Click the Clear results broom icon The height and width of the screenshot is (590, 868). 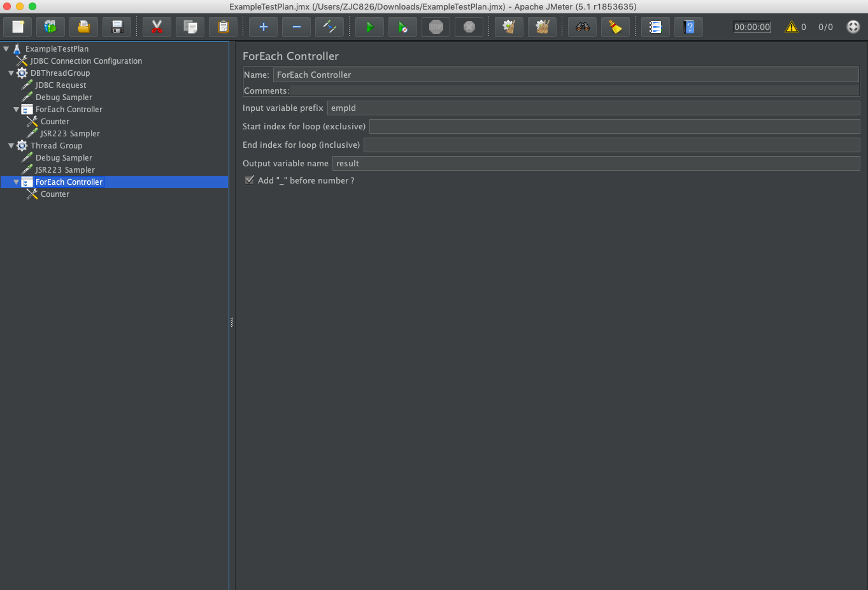509,27
